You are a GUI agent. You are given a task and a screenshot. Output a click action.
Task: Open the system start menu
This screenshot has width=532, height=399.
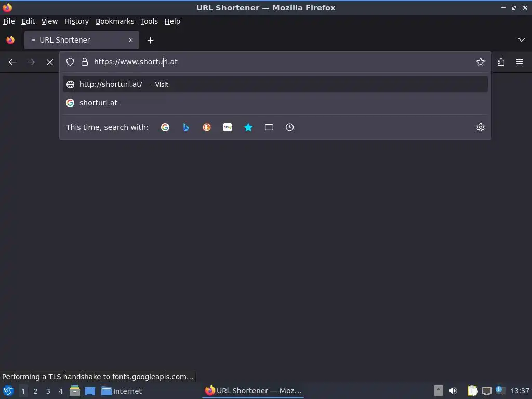click(x=8, y=391)
